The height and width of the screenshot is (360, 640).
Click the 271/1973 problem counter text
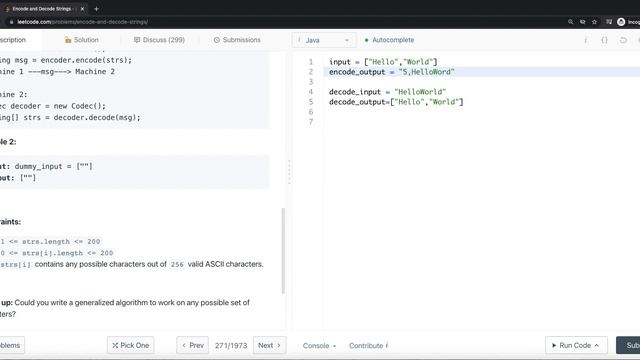click(231, 346)
